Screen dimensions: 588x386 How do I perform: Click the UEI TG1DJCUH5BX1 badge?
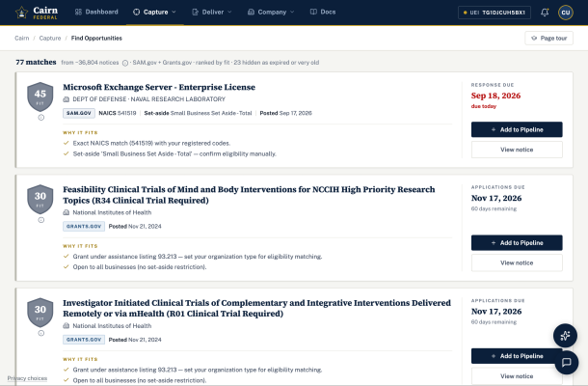[x=494, y=13]
